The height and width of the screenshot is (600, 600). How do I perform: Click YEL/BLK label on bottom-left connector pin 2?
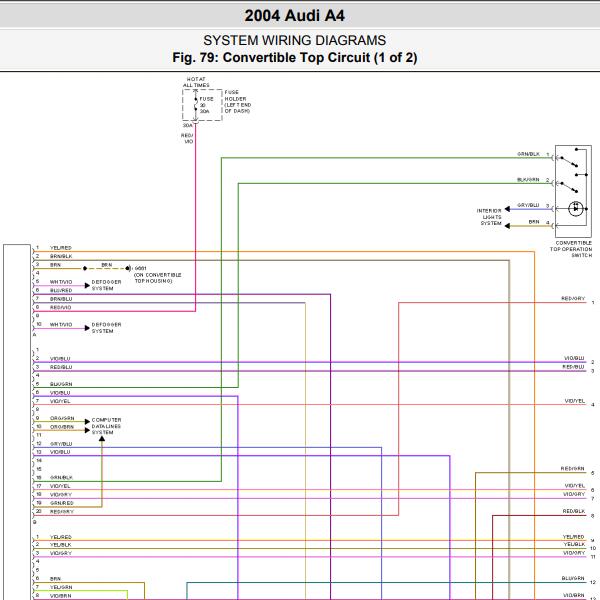click(60, 545)
